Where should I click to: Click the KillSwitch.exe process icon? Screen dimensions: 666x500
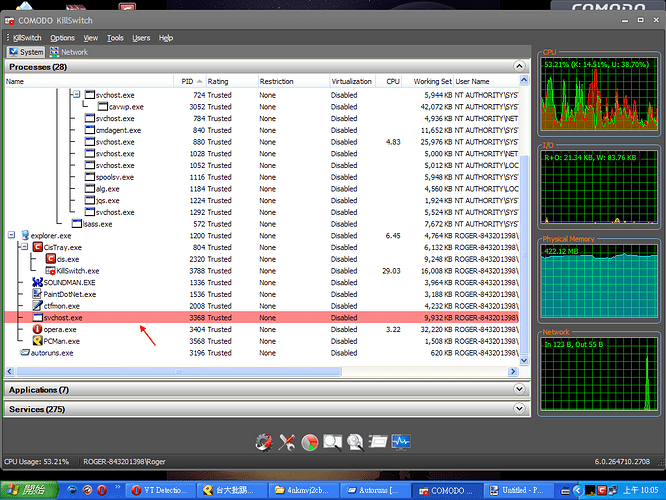[51, 271]
